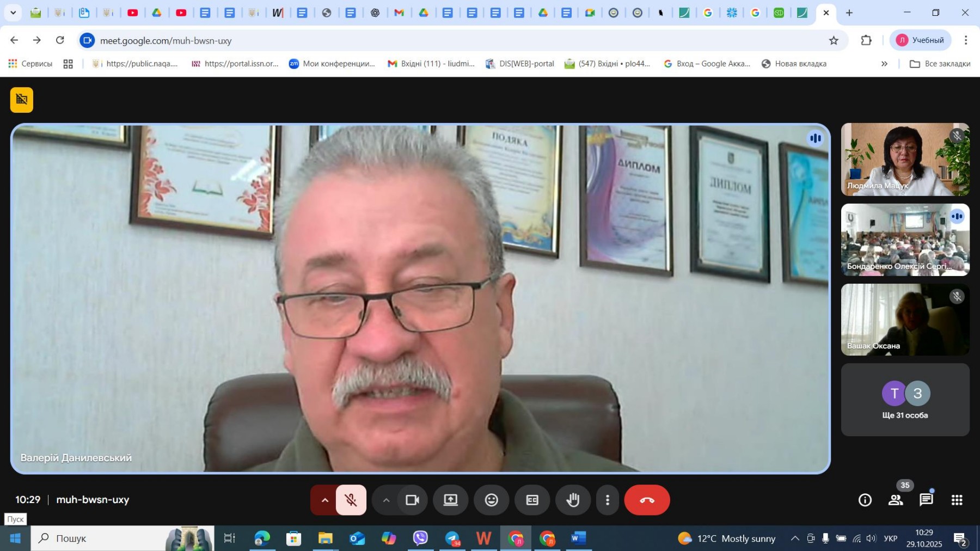Open the meeting details info icon
This screenshot has width=980, height=551.
coord(865,500)
